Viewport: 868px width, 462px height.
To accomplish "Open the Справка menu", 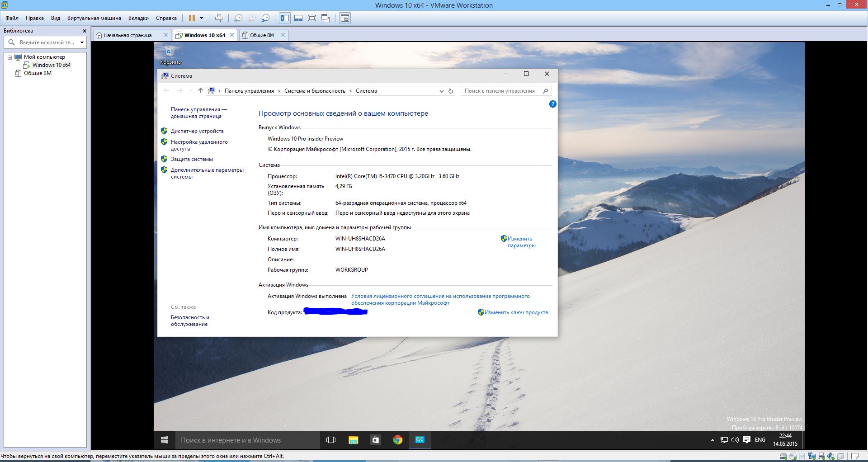I will [166, 18].
